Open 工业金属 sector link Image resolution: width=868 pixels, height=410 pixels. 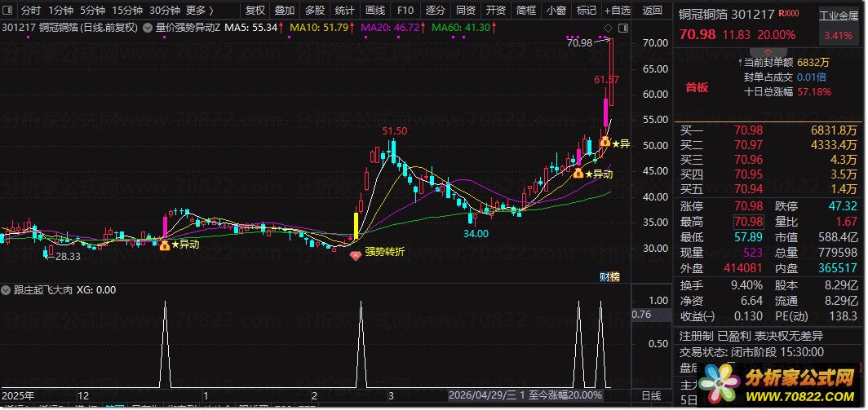(838, 15)
